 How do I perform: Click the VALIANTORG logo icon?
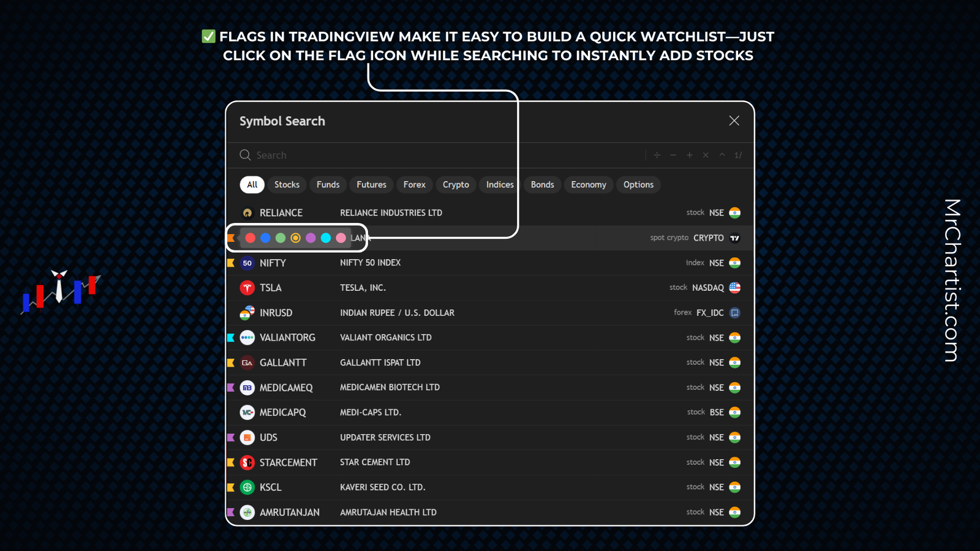[x=247, y=338]
